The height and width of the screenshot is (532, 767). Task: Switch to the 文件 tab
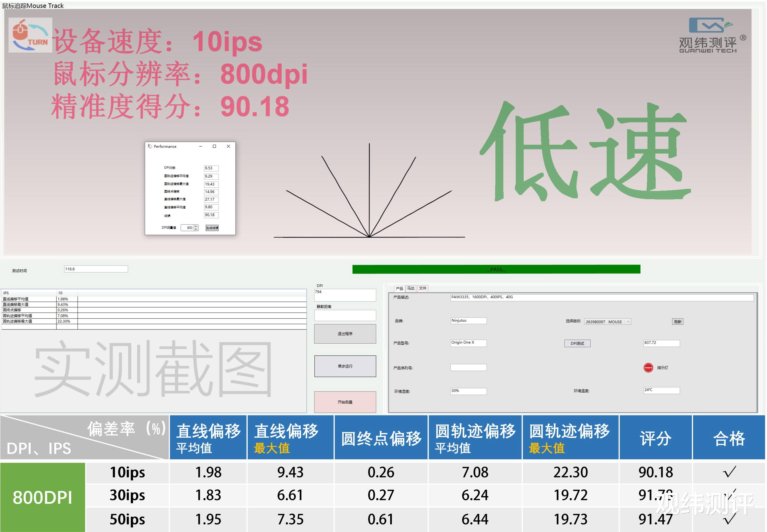(x=422, y=288)
